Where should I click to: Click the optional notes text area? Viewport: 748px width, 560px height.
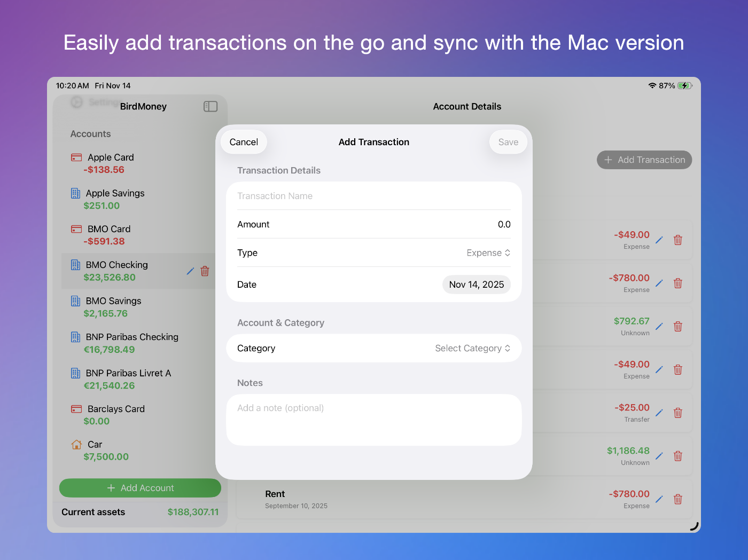point(373,420)
